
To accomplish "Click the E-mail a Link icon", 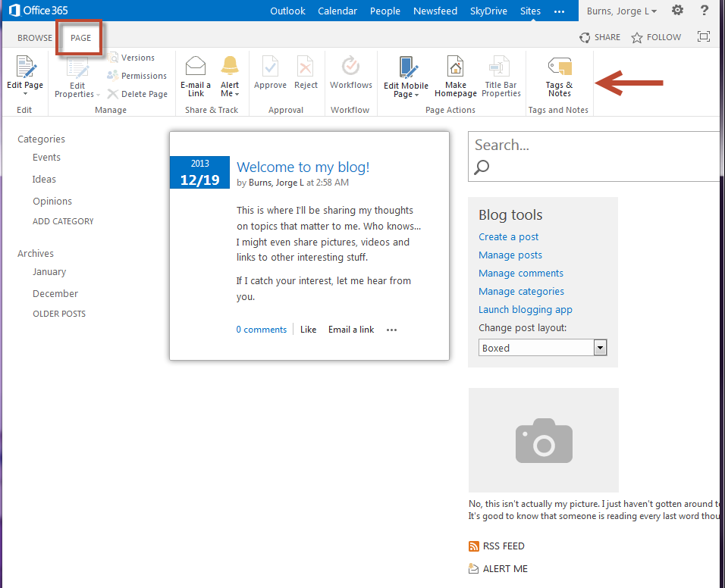I will click(196, 67).
